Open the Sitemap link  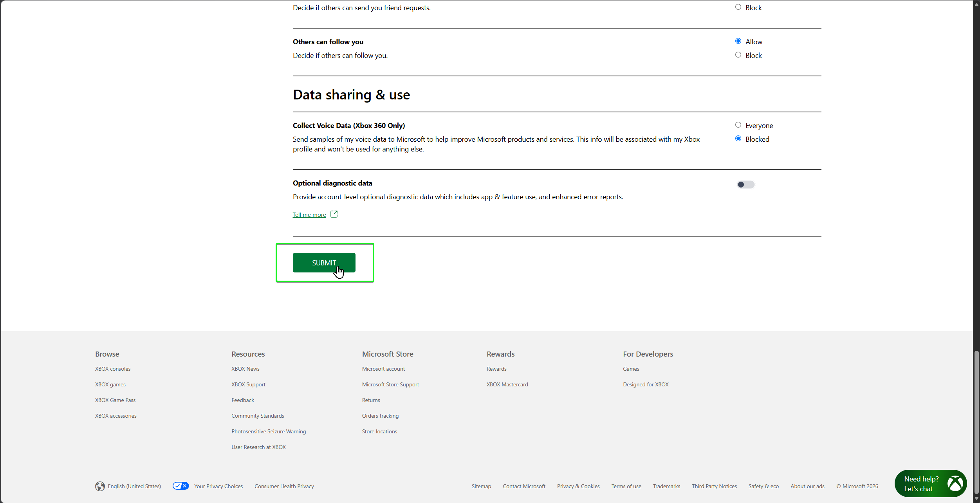(481, 486)
